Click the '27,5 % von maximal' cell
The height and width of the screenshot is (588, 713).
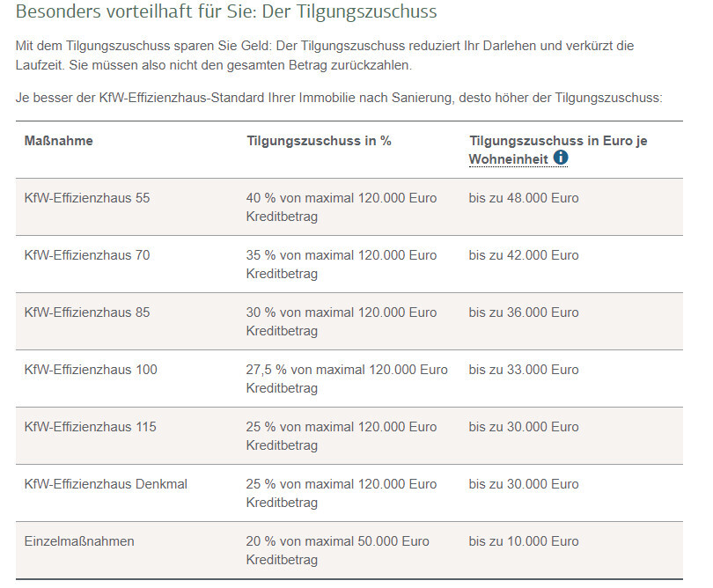pos(347,379)
